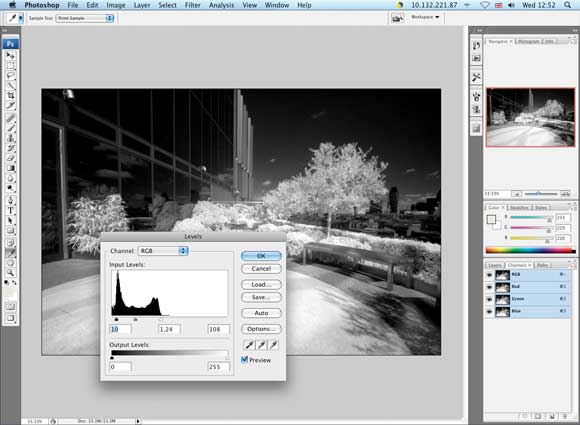Select the Type tool
Viewport: 580px width, 425px height.
click(x=10, y=210)
